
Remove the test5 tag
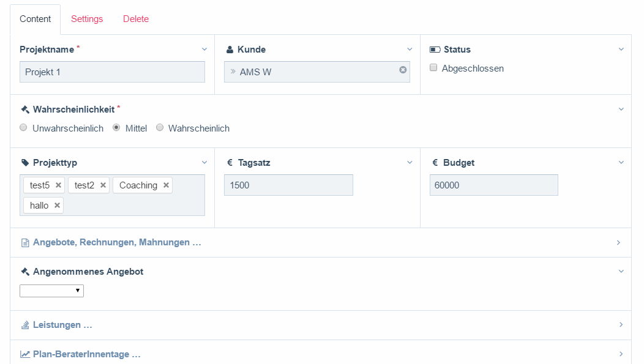click(58, 185)
